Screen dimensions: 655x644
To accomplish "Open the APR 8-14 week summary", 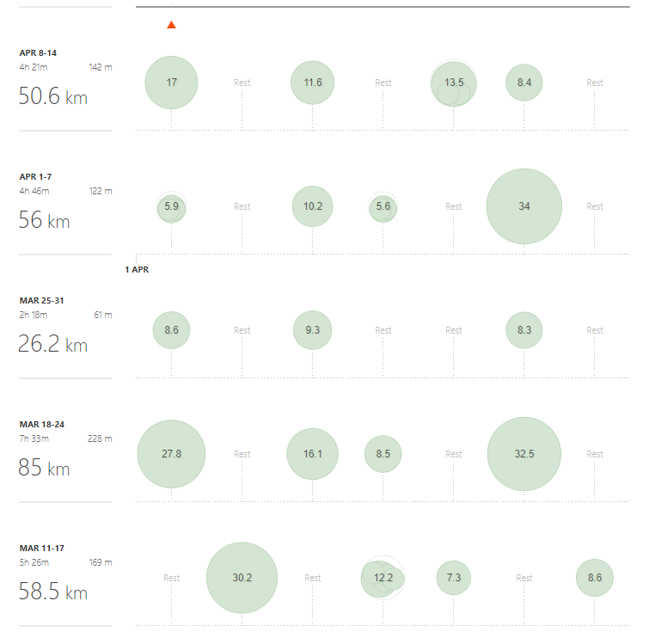I will pyautogui.click(x=40, y=52).
